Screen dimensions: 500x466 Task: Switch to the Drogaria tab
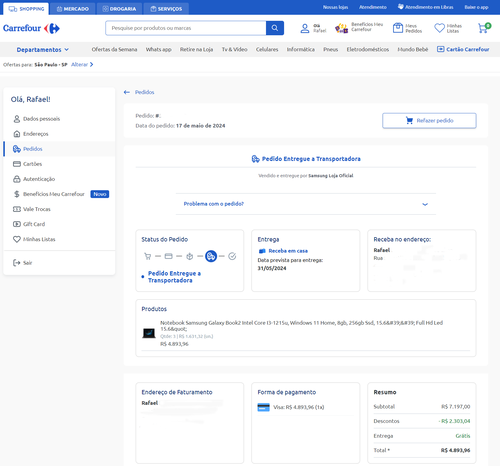[119, 9]
